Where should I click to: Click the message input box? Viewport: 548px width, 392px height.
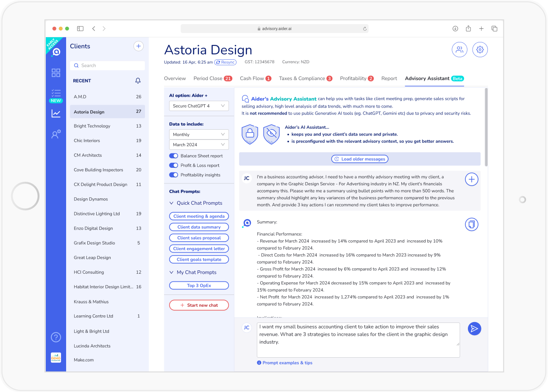pos(358,339)
